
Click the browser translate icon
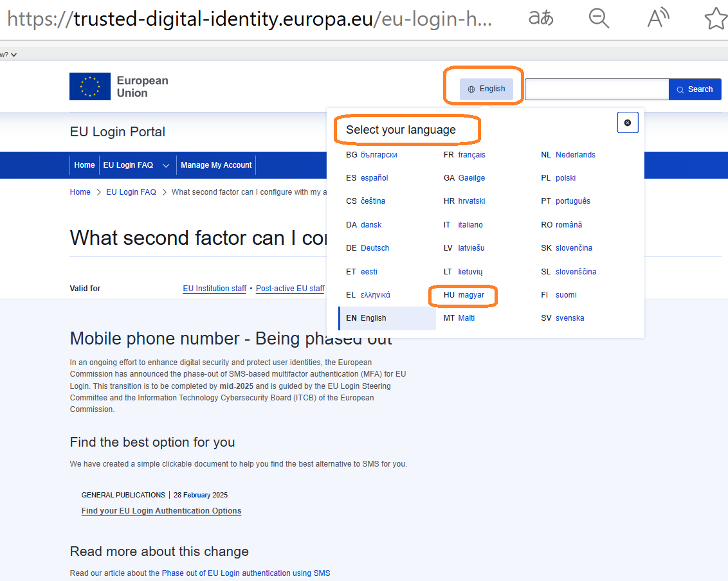tap(541, 19)
